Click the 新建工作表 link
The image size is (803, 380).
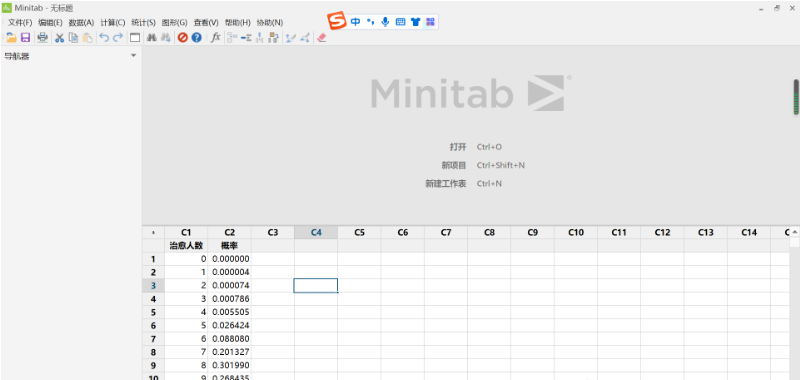pos(446,183)
